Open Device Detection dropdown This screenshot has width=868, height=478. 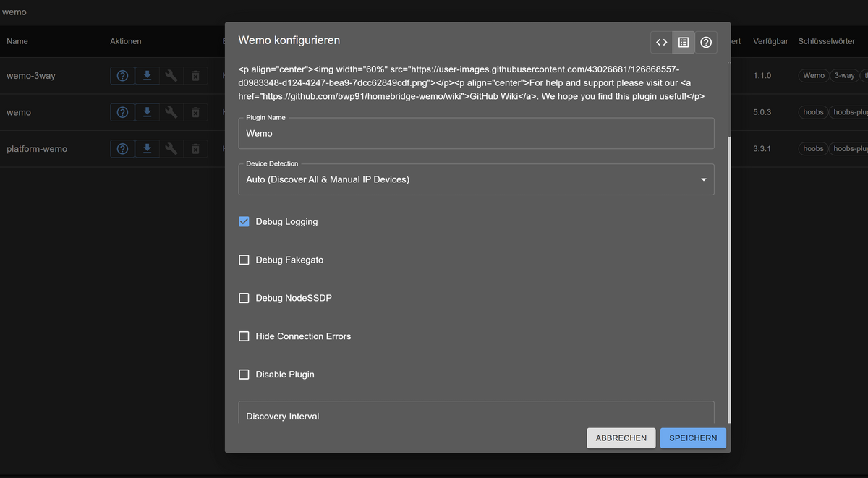476,179
